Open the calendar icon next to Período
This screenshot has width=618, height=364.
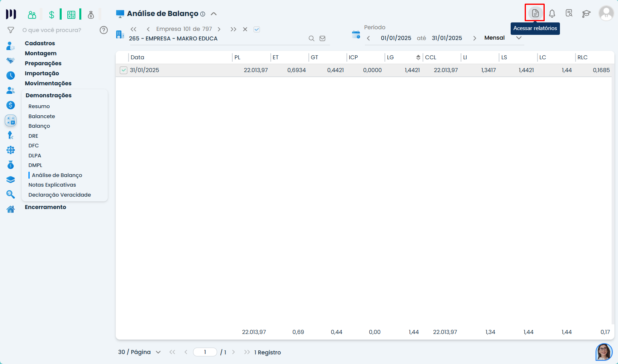click(356, 34)
